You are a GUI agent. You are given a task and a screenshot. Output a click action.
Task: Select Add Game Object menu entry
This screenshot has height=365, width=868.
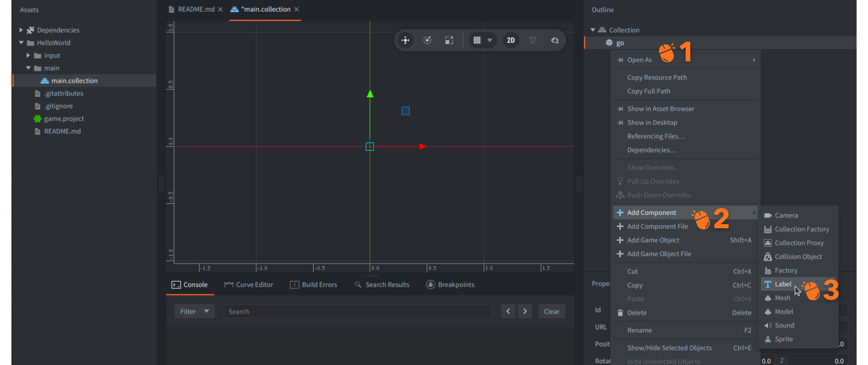point(653,240)
